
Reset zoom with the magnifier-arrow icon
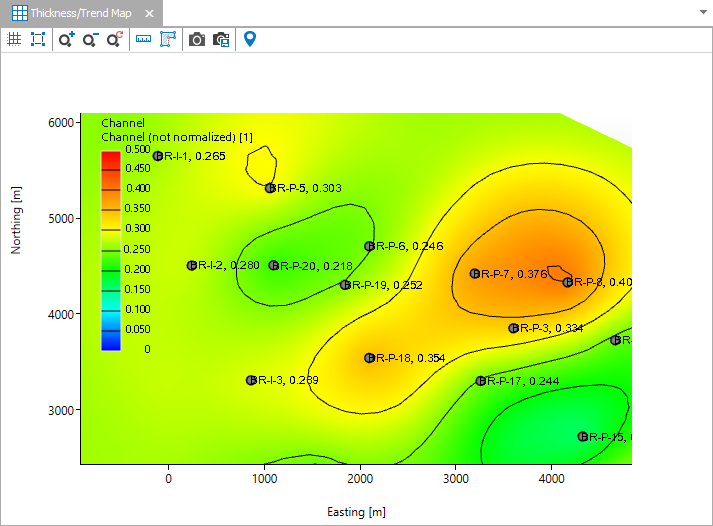[114, 39]
